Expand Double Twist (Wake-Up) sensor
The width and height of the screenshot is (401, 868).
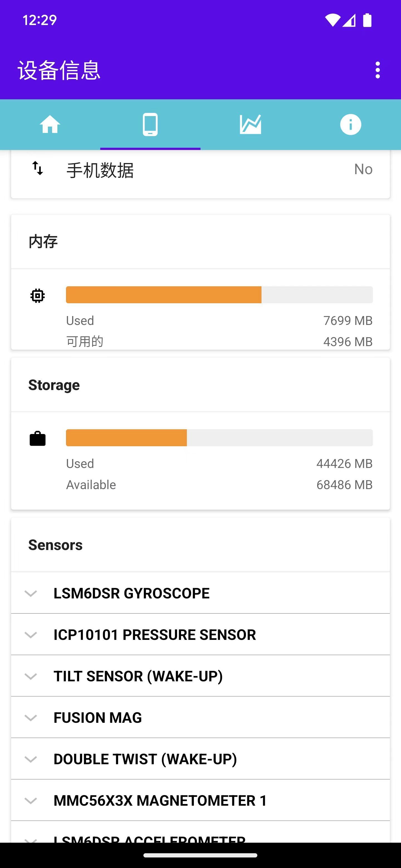[31, 759]
